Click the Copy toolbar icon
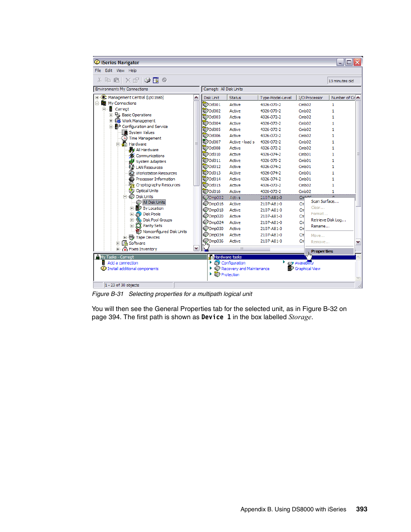 point(108,80)
